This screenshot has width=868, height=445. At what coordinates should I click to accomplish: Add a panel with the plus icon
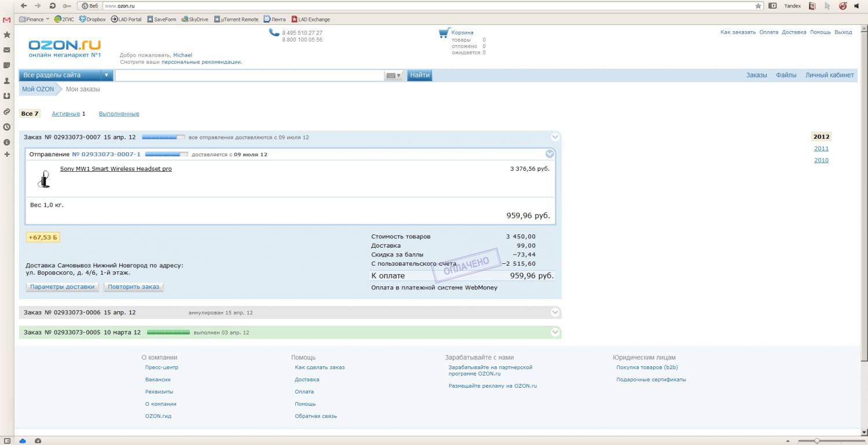point(7,155)
